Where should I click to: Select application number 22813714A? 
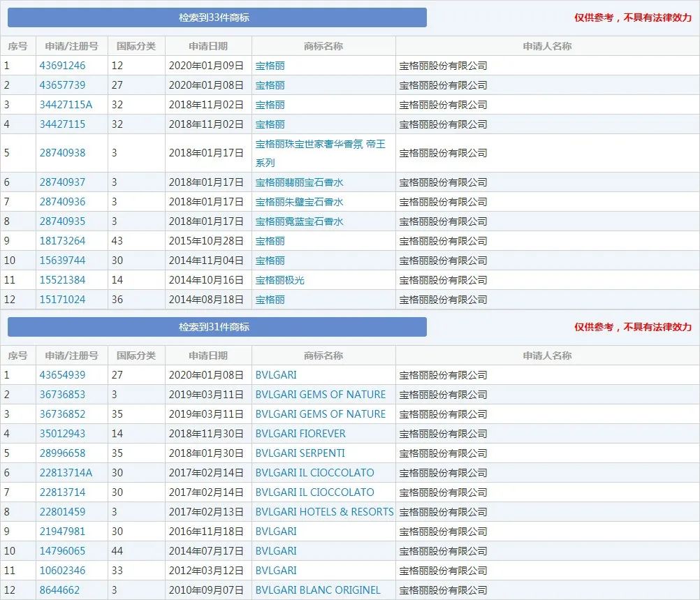click(66, 473)
